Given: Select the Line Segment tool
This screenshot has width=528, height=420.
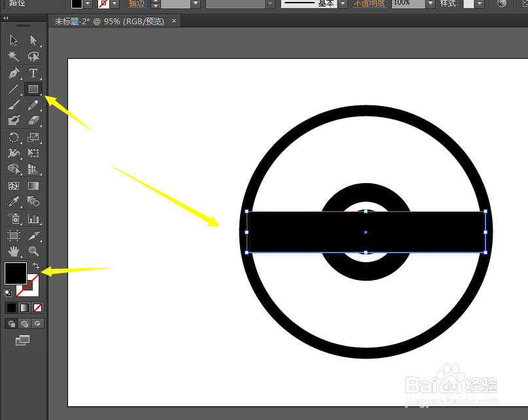Looking at the screenshot, I should [x=14, y=89].
